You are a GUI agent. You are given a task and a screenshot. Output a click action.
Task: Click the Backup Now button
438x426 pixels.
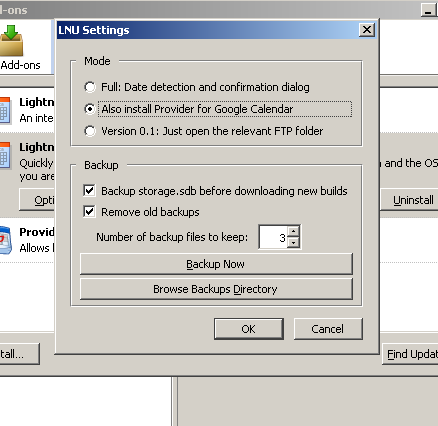point(216,264)
